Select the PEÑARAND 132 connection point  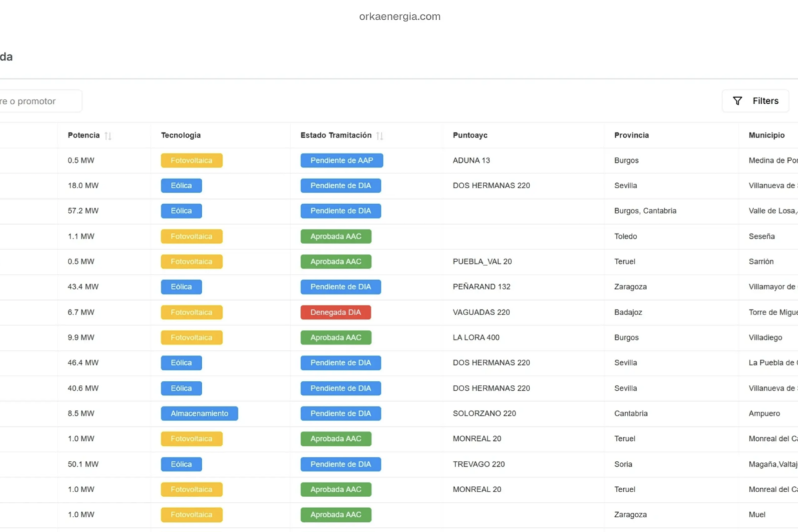coord(481,287)
